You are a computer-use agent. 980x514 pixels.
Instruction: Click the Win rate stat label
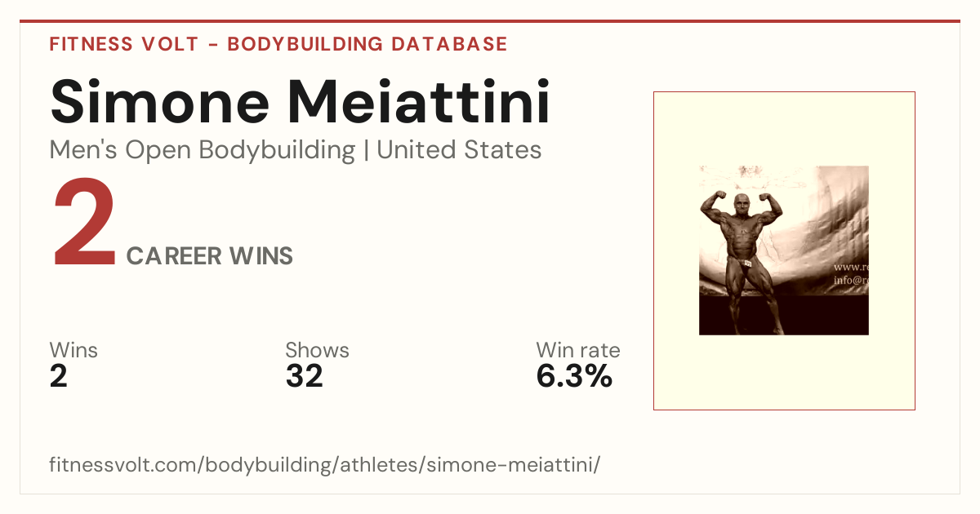pos(578,351)
